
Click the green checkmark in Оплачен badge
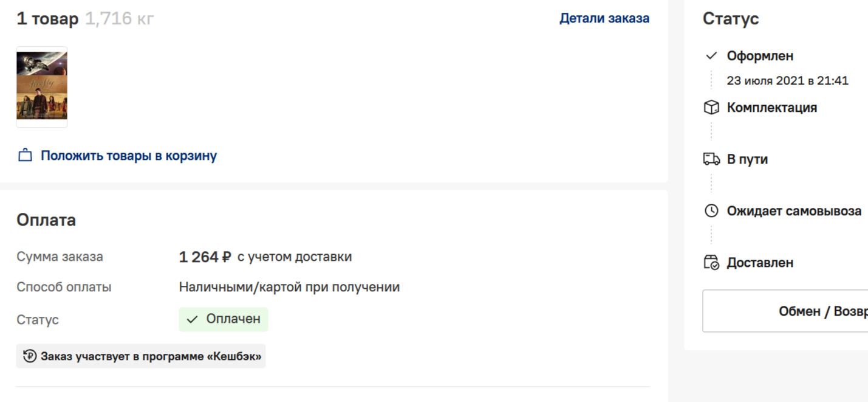coord(193,319)
